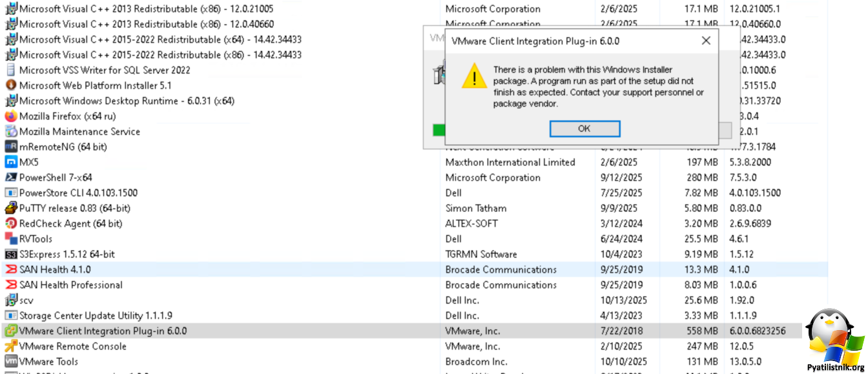The width and height of the screenshot is (868, 374).
Task: Select the PowerShell 7-x64 icon
Action: tap(11, 178)
